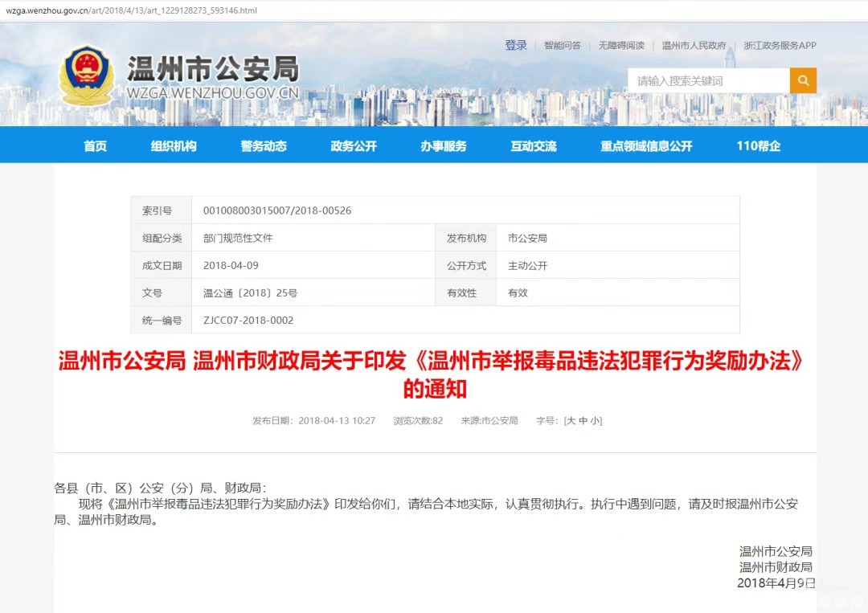This screenshot has width=868, height=613.
Task: Click the salutation line 各县（市、区）公安（分）局
Action: pyautogui.click(x=161, y=488)
